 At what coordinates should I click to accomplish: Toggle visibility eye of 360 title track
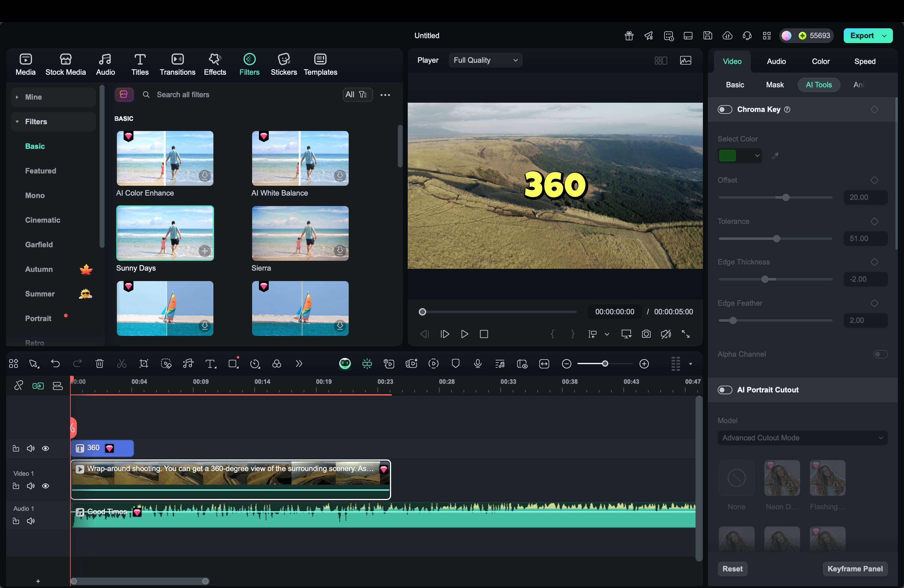[x=45, y=448]
